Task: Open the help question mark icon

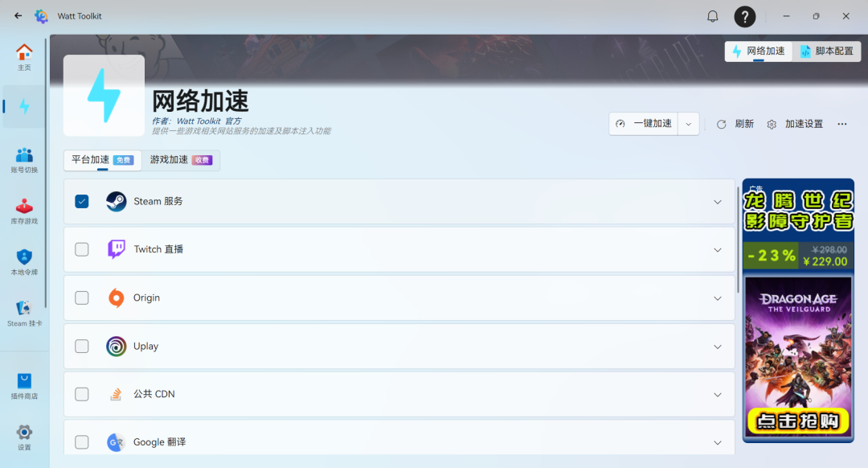Action: click(x=744, y=17)
